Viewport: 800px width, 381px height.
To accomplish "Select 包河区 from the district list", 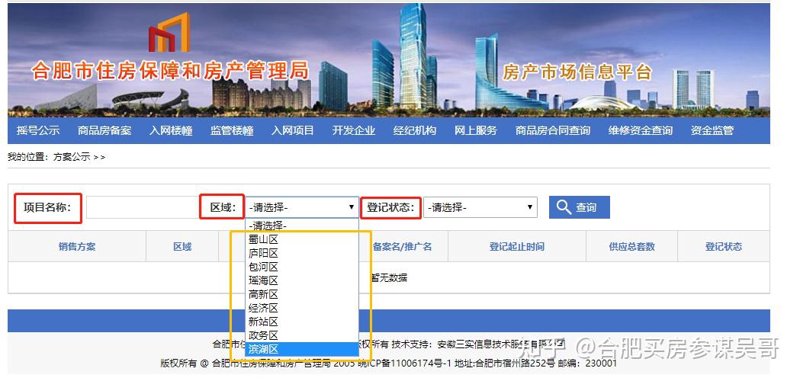I will click(x=302, y=267).
